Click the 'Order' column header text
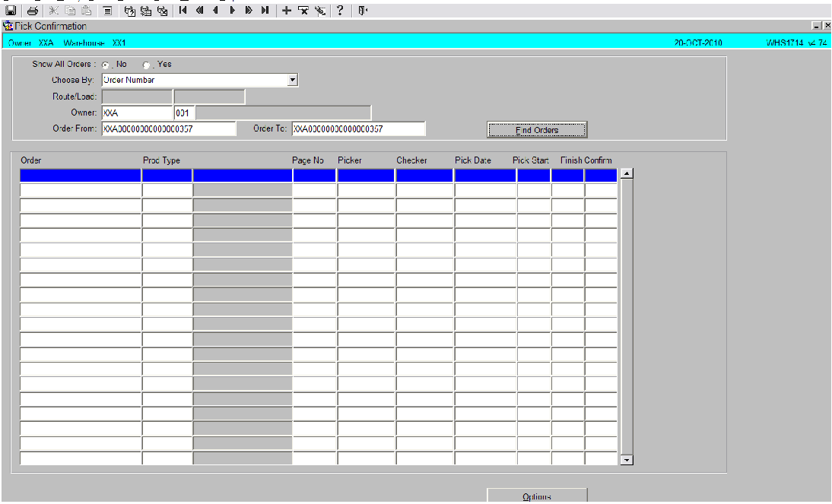 click(30, 160)
